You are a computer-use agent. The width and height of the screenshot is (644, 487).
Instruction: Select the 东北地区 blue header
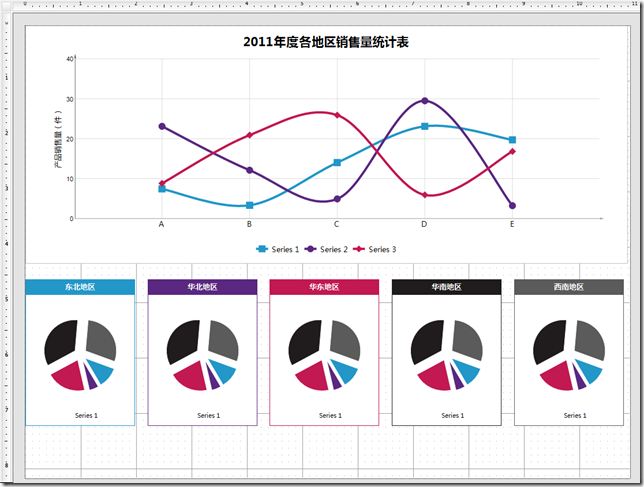tap(80, 287)
